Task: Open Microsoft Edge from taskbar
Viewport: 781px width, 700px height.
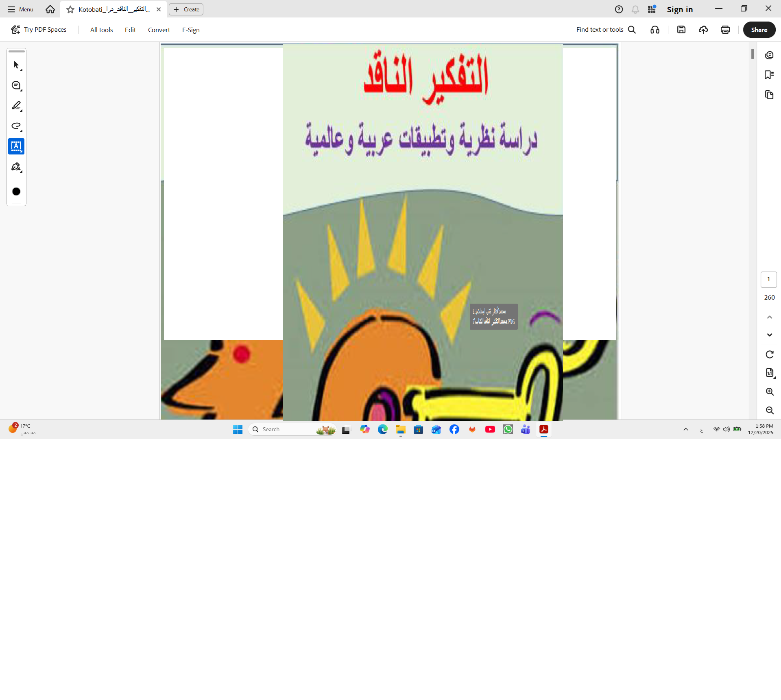Action: tap(383, 429)
